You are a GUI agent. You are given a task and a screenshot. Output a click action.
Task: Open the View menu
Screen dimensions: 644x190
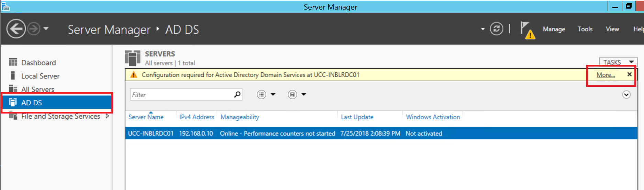(612, 29)
